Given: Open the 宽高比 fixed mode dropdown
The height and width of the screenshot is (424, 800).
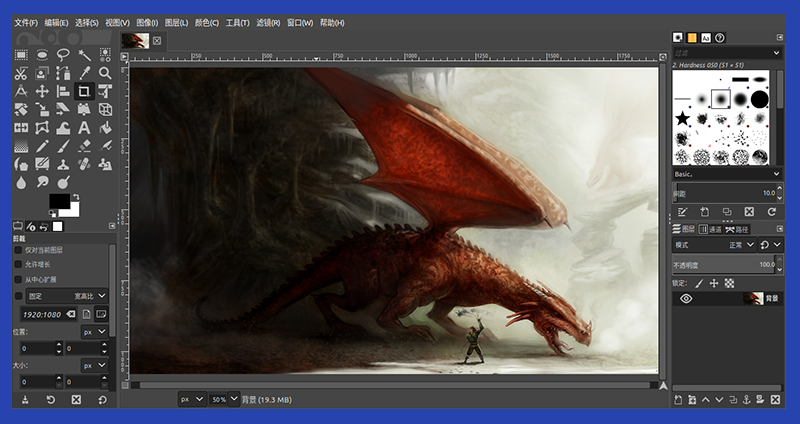Looking at the screenshot, I should [90, 296].
